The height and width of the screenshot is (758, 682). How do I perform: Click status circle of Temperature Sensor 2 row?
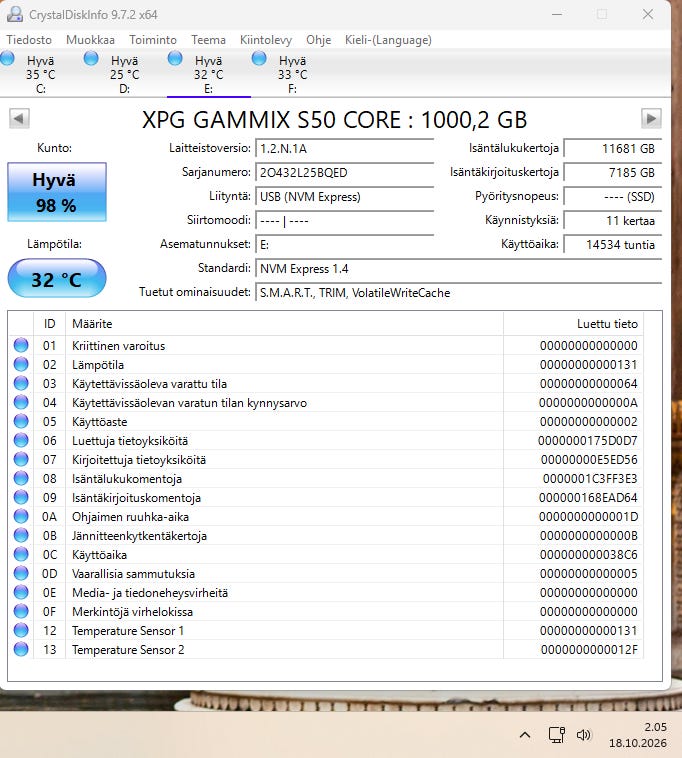(x=21, y=649)
